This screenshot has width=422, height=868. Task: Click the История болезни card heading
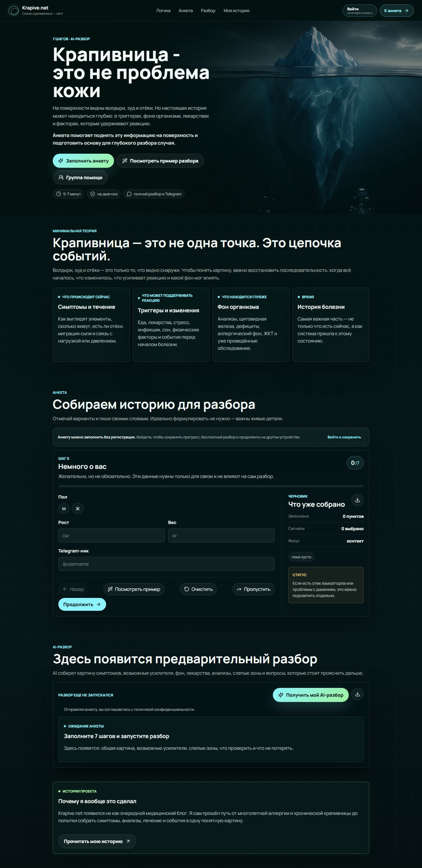coord(321,307)
